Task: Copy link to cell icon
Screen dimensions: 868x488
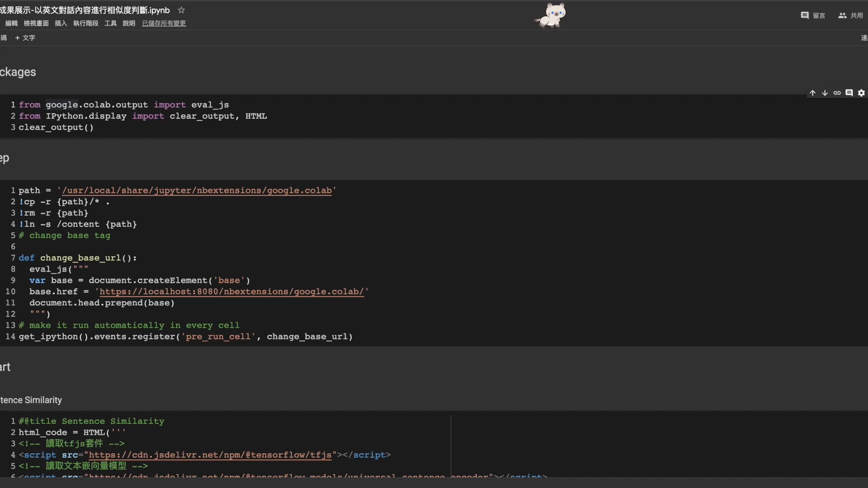Action: (837, 93)
